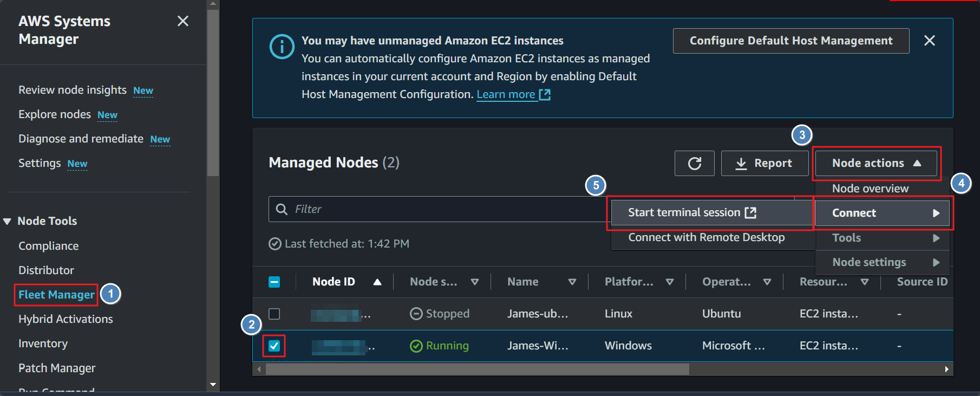Expand the Node settings submenu

pos(883,262)
